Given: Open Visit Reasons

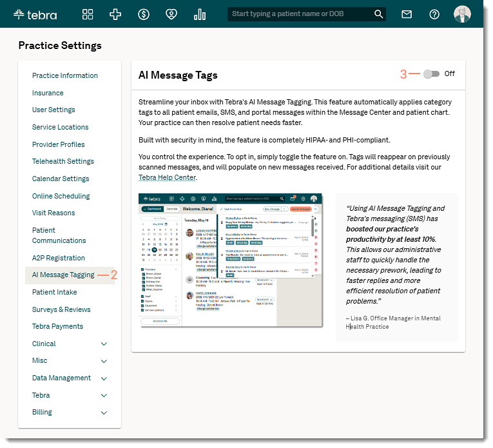Looking at the screenshot, I should coord(53,213).
